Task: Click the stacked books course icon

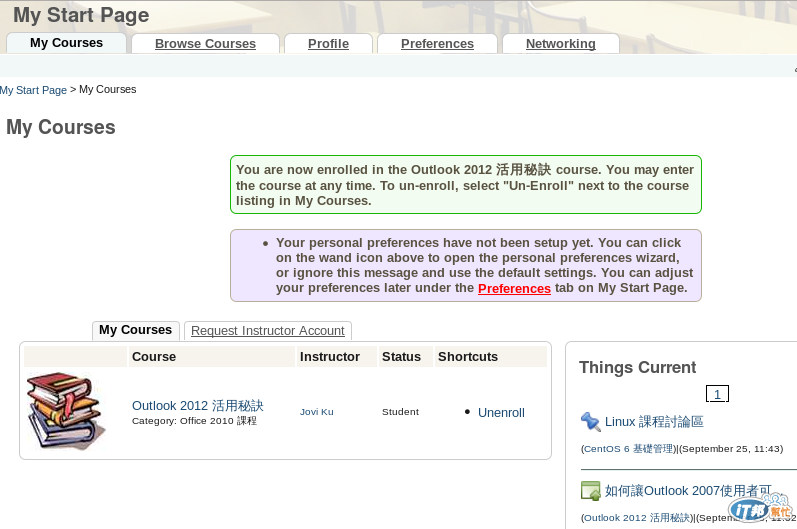Action: pos(66,411)
